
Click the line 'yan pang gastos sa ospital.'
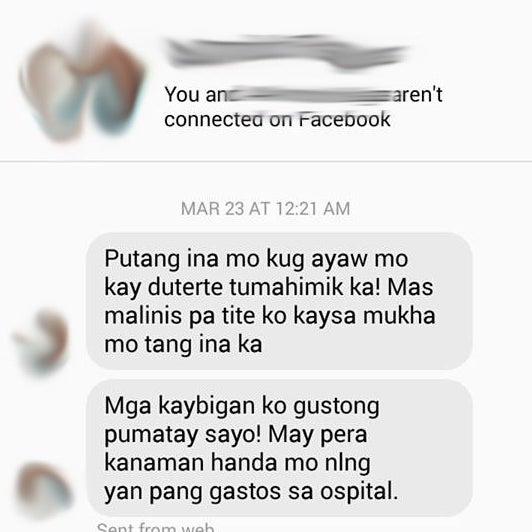pos(251,492)
